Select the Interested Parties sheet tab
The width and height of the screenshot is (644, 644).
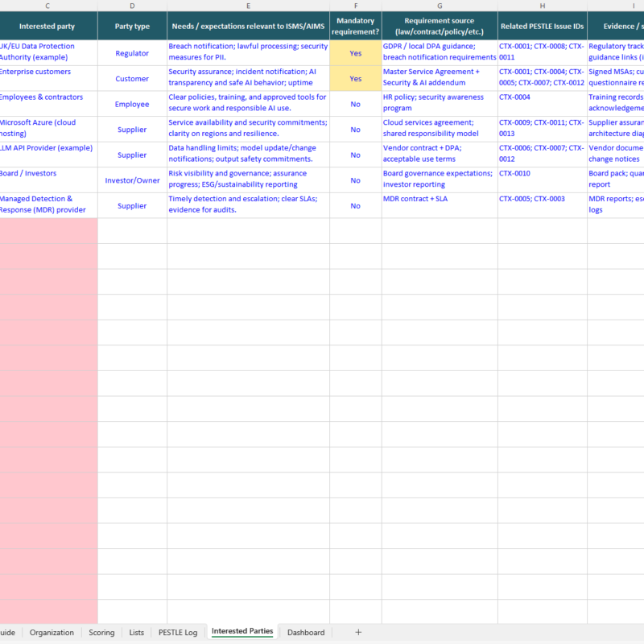245,632
